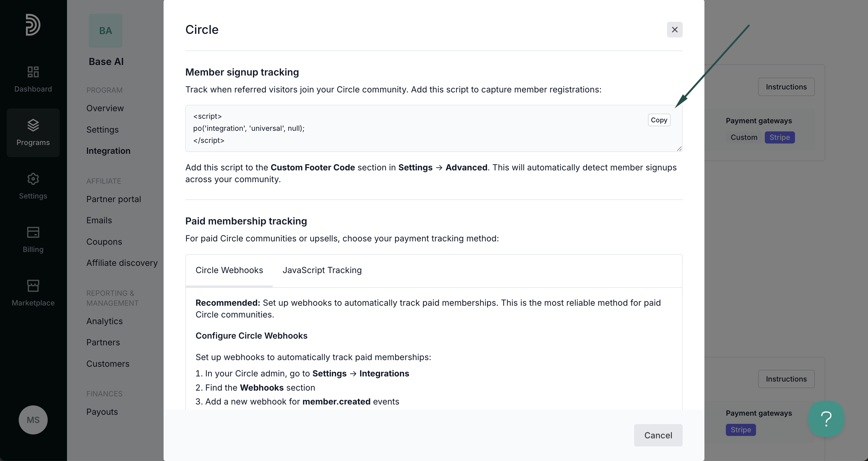Screen dimensions: 868x461
Task: Open the Emails section
Action: [99, 220]
